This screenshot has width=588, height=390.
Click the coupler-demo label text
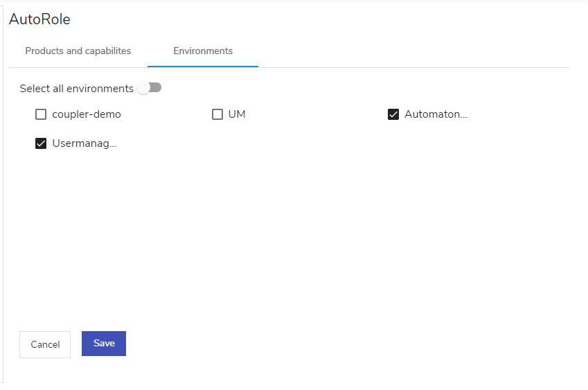click(x=87, y=114)
